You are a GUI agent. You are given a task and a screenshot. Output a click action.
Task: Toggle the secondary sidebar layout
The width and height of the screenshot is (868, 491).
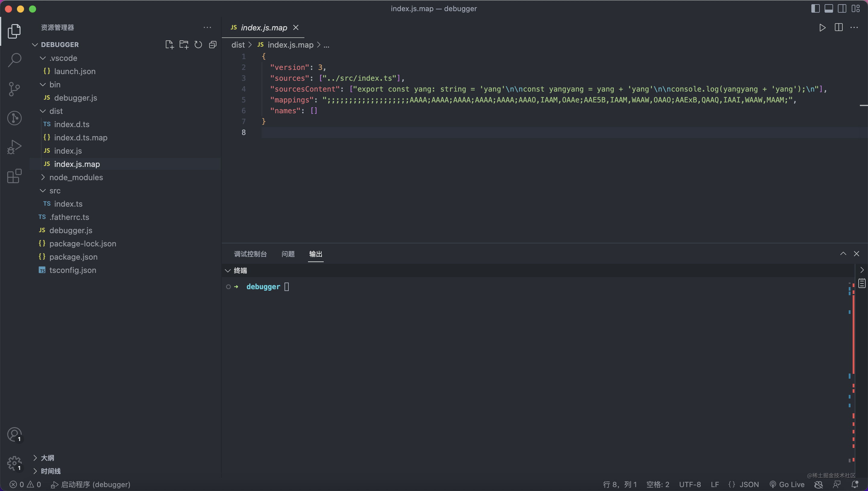click(x=842, y=8)
